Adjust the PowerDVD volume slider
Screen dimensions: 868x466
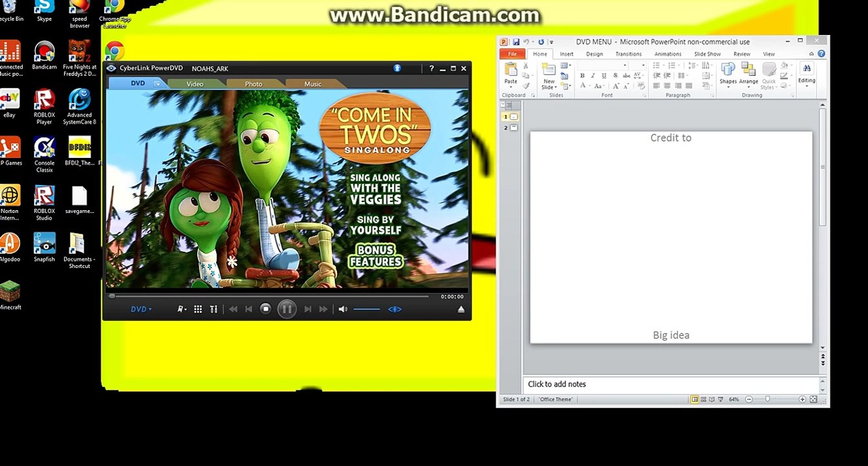367,309
